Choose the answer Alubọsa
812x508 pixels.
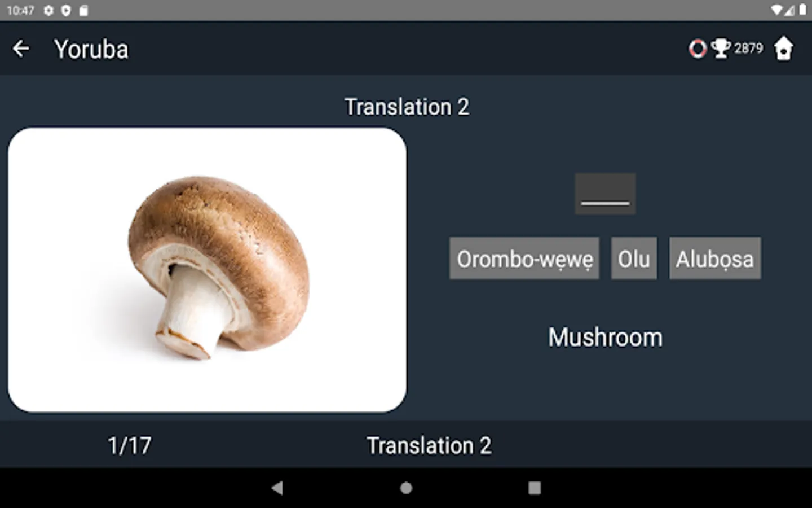point(715,259)
